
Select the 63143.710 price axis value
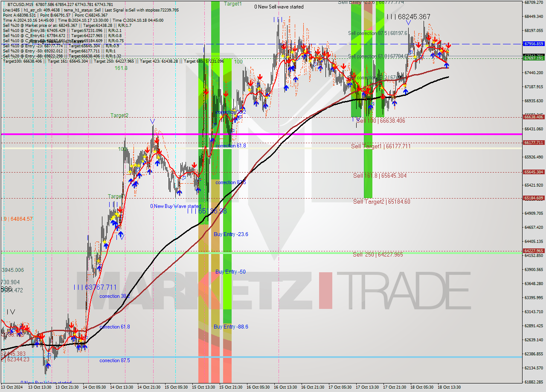pyautogui.click(x=534, y=312)
